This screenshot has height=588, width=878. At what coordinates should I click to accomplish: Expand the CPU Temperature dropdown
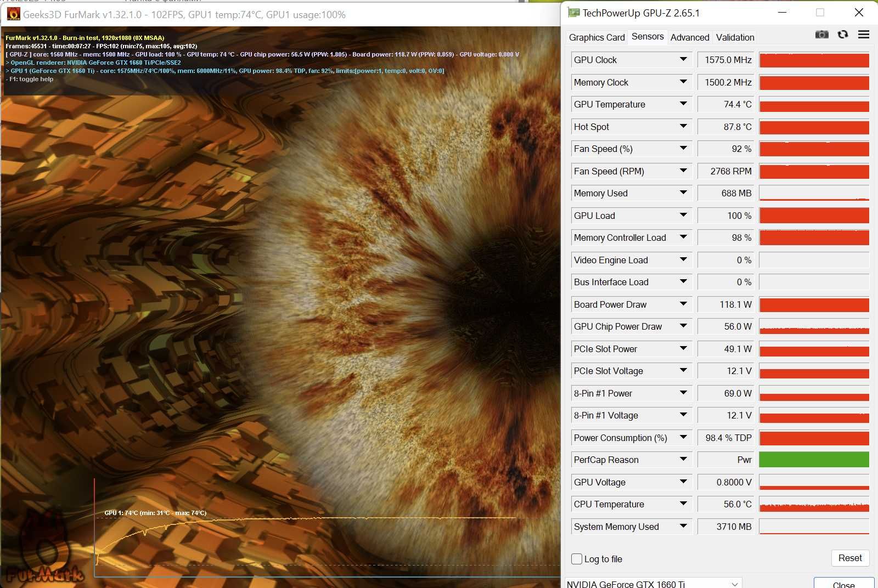(683, 504)
